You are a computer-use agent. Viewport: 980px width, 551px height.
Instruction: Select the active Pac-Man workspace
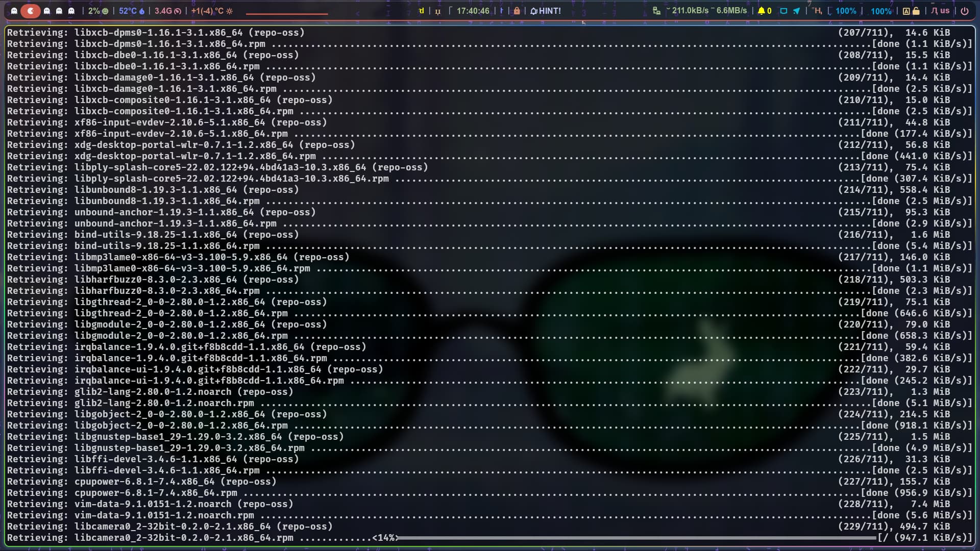(31, 11)
